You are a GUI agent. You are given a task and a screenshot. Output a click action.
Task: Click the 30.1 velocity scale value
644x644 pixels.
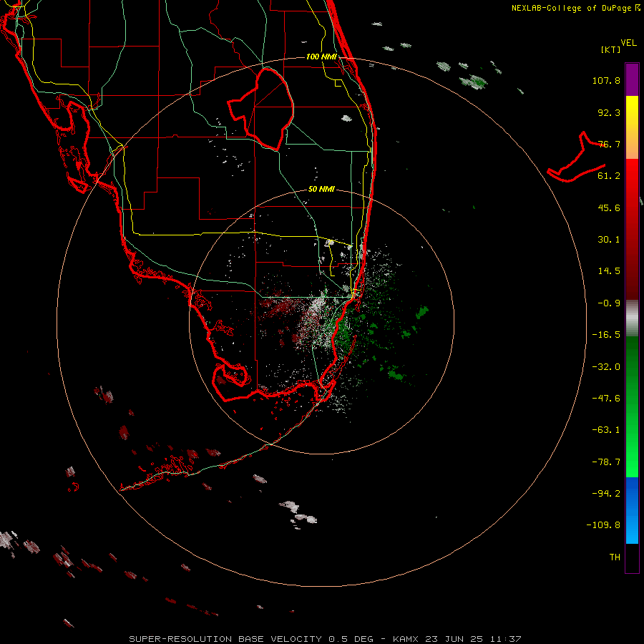click(x=609, y=240)
